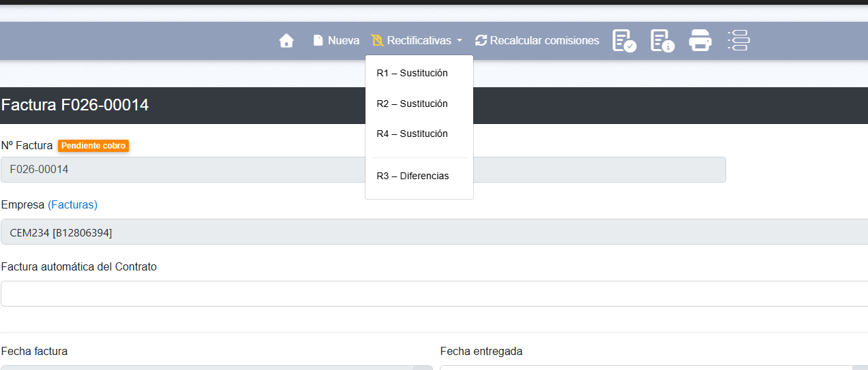Viewport: 868px width, 370px height.
Task: Click the refresh arrows icon of Recalcular comisiones
Action: click(481, 41)
